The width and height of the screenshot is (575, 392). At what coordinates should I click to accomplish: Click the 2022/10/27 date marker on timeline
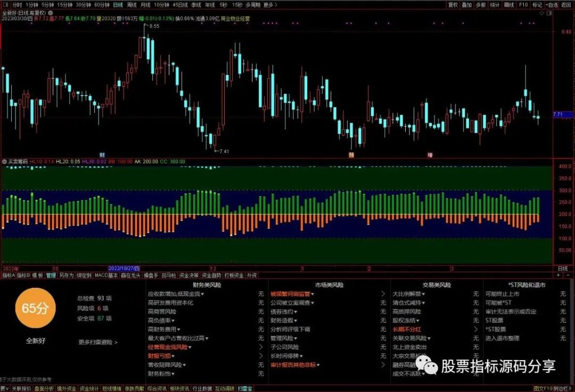point(124,269)
